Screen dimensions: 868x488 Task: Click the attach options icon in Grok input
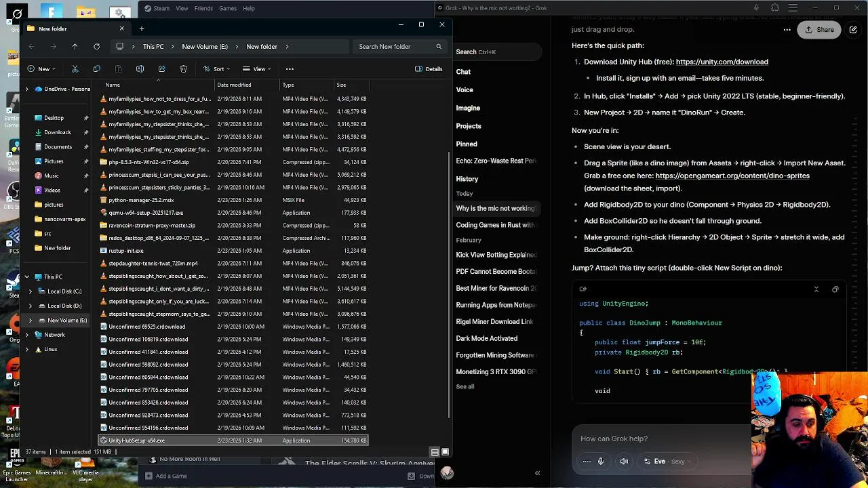pos(587,462)
